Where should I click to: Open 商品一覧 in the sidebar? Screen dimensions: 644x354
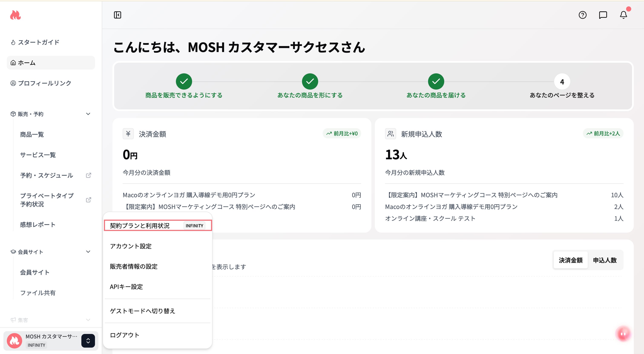[32, 134]
